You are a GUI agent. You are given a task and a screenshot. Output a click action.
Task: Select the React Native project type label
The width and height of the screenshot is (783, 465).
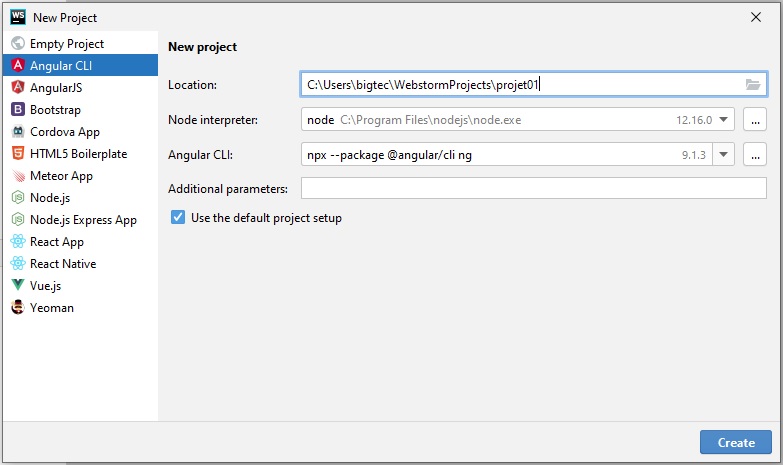click(x=63, y=264)
